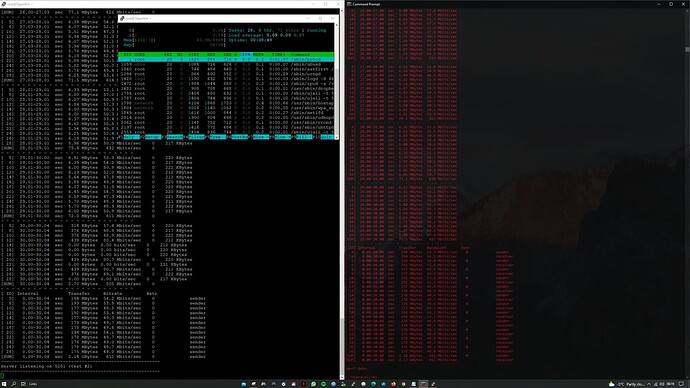
Task: Show hidden system tray icons
Action: tap(649, 384)
